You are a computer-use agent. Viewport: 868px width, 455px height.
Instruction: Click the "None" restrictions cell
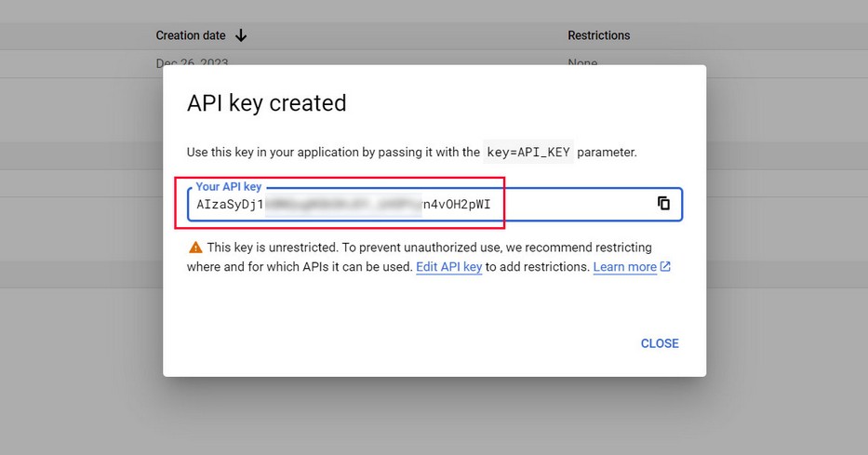tap(582, 61)
